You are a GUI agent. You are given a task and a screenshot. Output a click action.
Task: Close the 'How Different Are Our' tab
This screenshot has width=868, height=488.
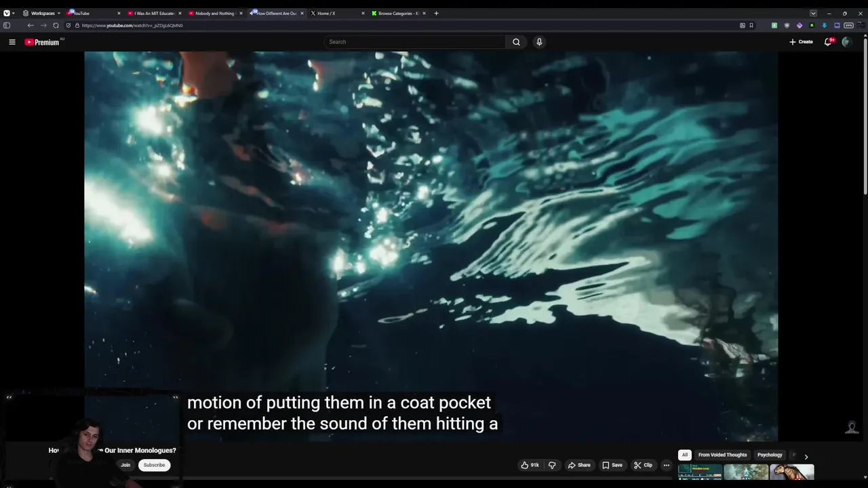302,13
